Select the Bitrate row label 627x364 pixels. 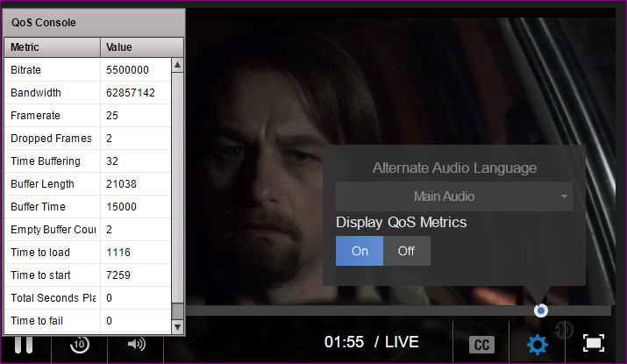(x=25, y=70)
